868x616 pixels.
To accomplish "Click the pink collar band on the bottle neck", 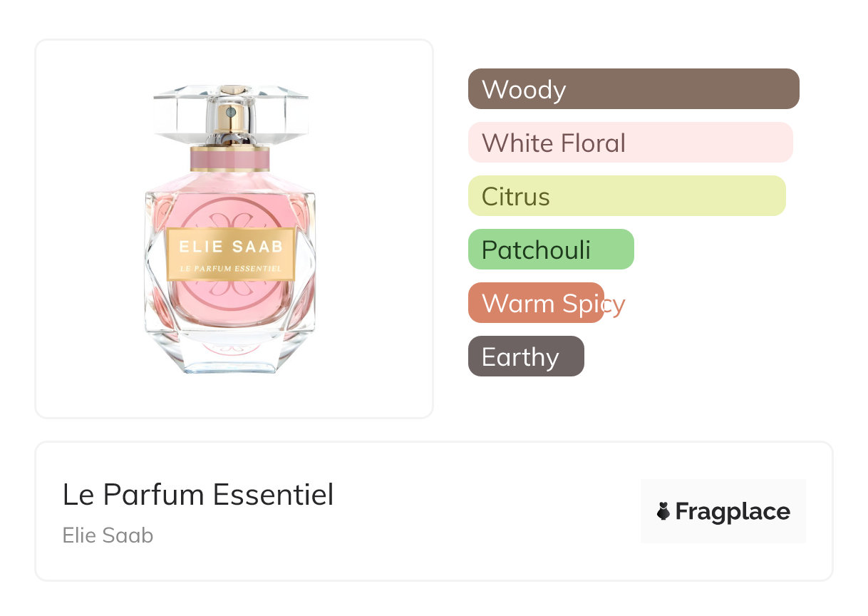I will 229,158.
